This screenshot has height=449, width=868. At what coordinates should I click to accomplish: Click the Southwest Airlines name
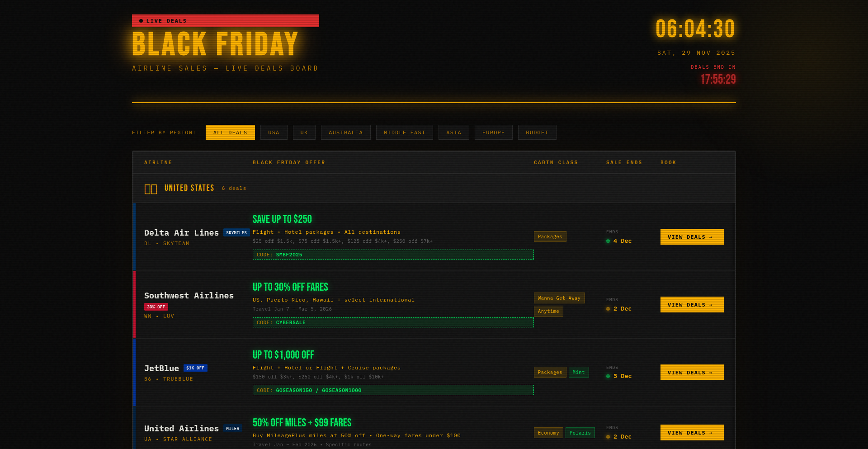tap(189, 296)
